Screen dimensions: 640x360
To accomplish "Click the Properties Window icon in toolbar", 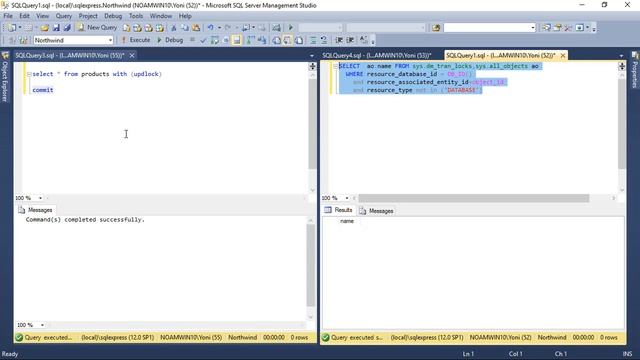I will click(557, 28).
